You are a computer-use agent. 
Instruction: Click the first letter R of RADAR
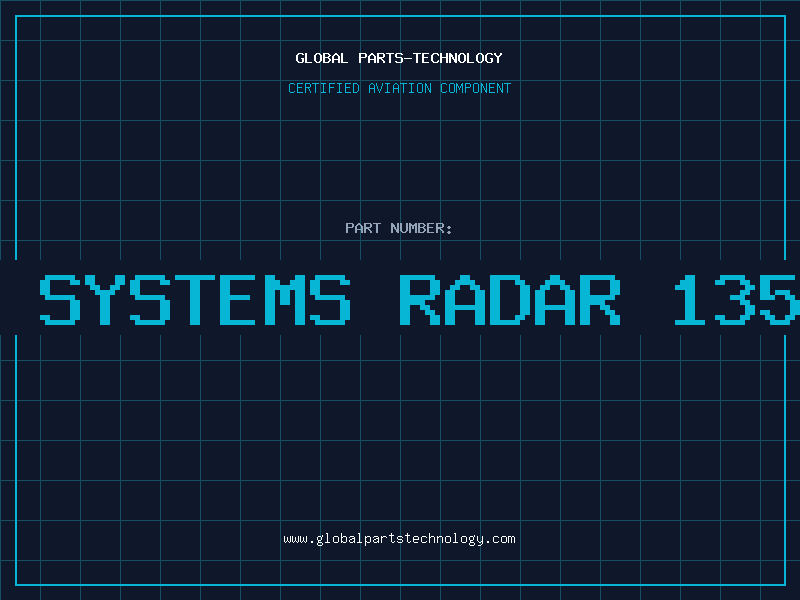click(419, 299)
